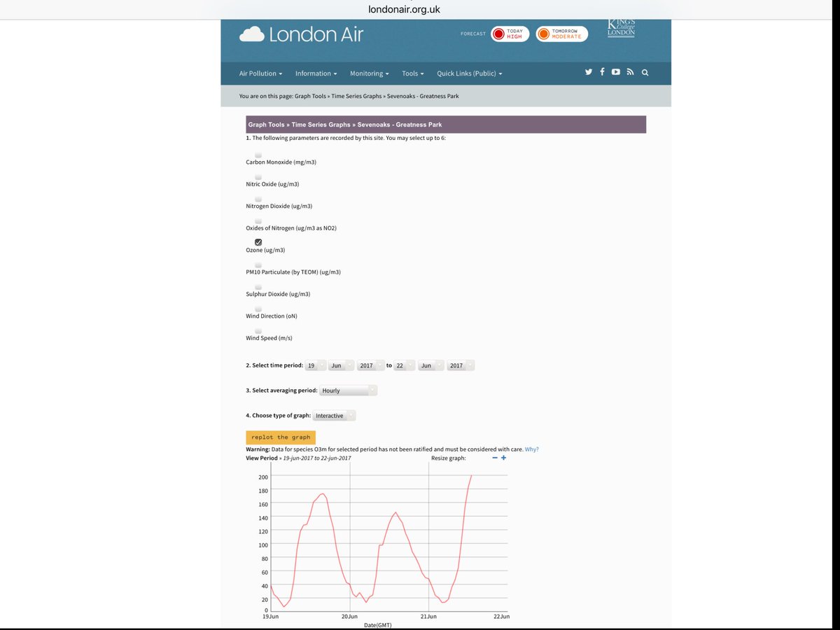This screenshot has width=840, height=630.
Task: Open the Twitter social icon
Action: 589,72
